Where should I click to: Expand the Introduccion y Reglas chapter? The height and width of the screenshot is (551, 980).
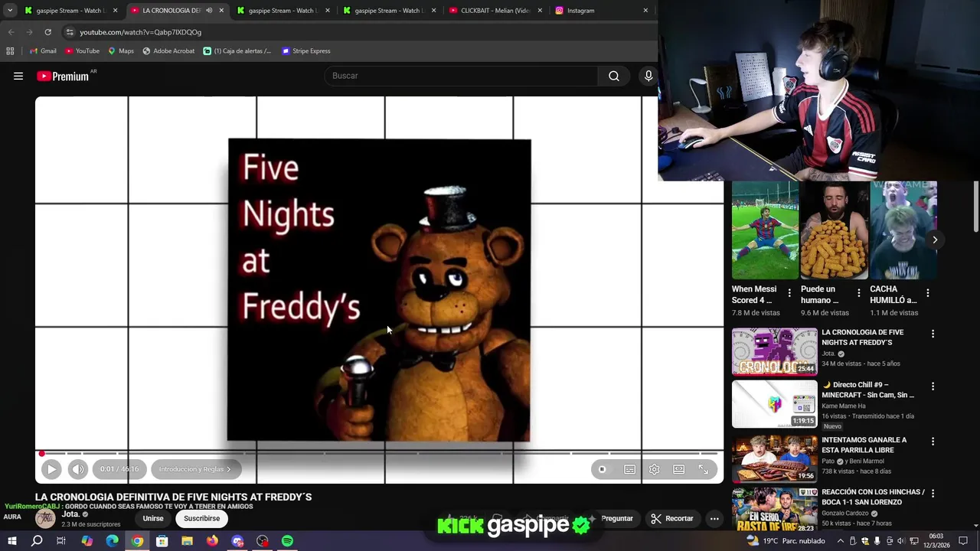(195, 469)
